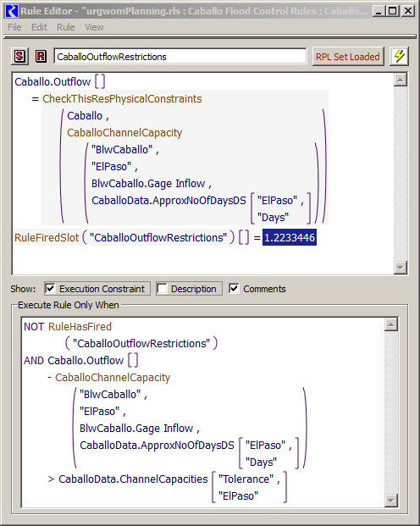
Task: Click the upper pane scroll-up arrow
Action: pos(401,80)
